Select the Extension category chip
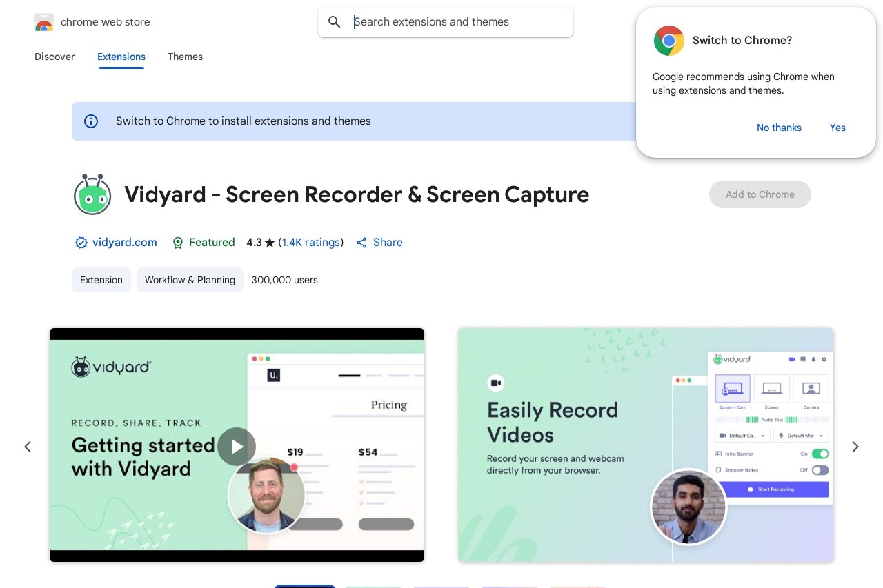The height and width of the screenshot is (588, 883). pos(101,280)
